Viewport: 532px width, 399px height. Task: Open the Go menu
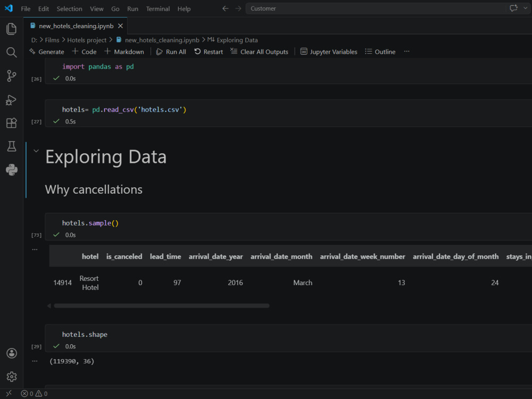pyautogui.click(x=115, y=9)
